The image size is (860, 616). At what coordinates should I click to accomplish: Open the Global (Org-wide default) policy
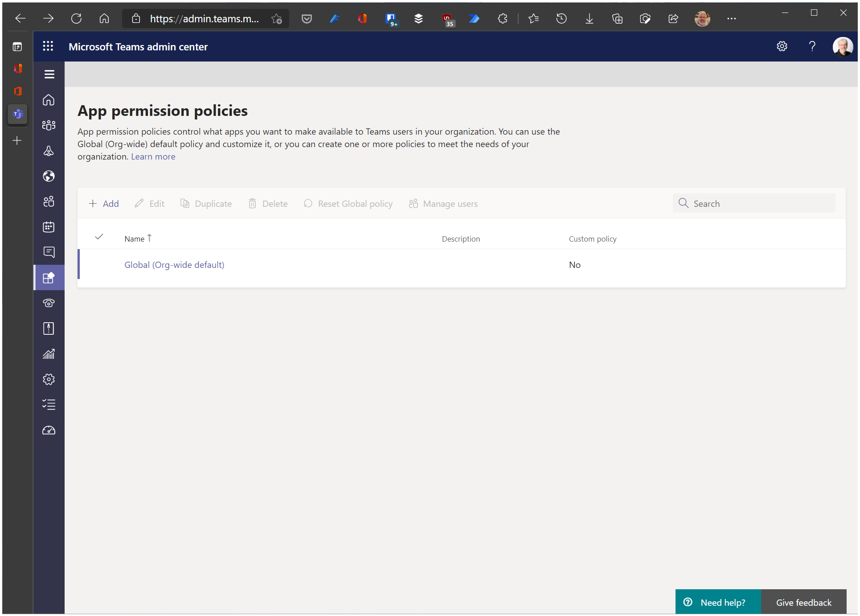(174, 265)
